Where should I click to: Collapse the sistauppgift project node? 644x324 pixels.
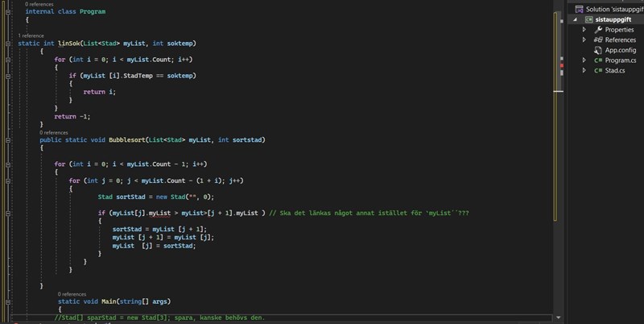(576, 19)
